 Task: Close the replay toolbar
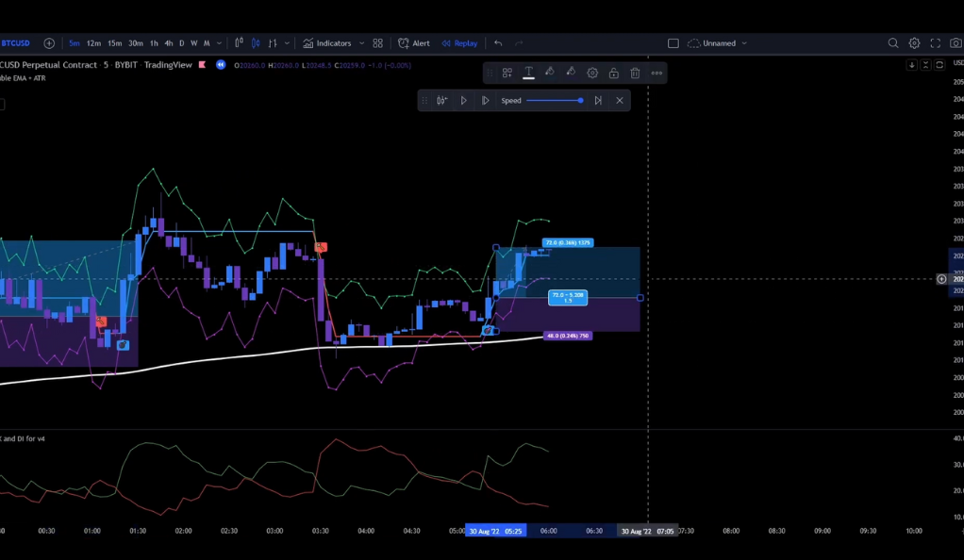coord(620,100)
